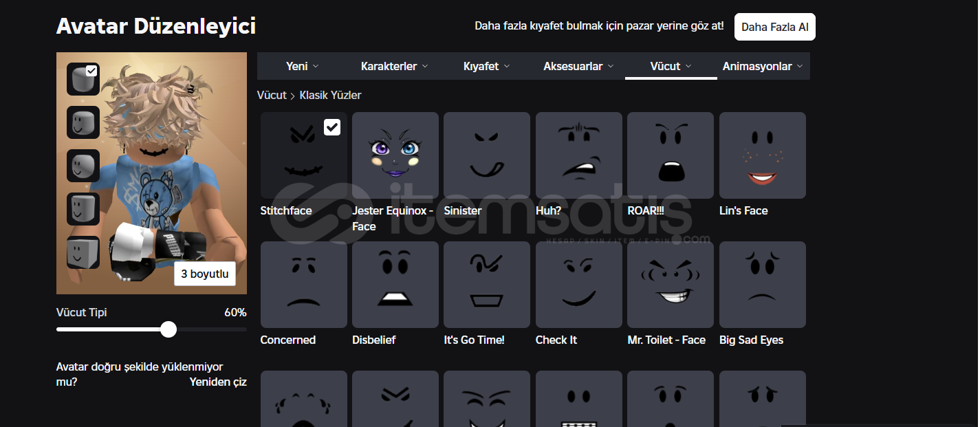Image resolution: width=980 pixels, height=427 pixels.
Task: Click the Vücut Tipi label
Action: (82, 312)
